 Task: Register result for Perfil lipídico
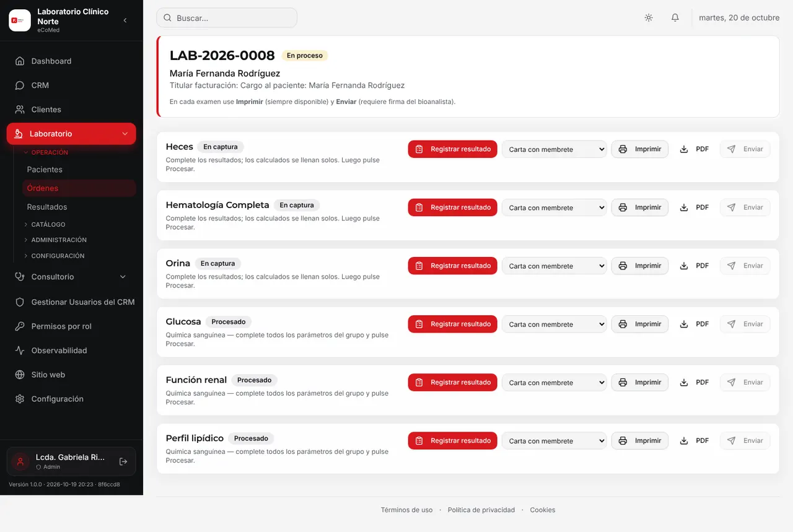click(452, 440)
